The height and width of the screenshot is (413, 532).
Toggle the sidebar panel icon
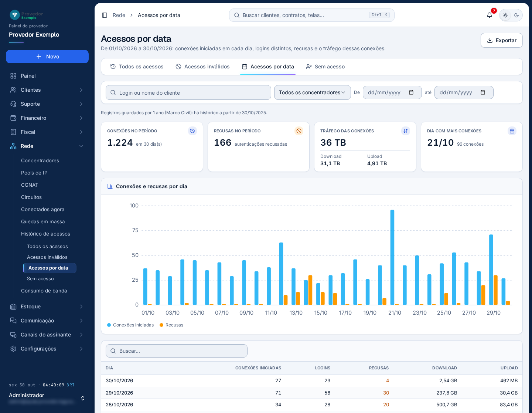pos(105,15)
